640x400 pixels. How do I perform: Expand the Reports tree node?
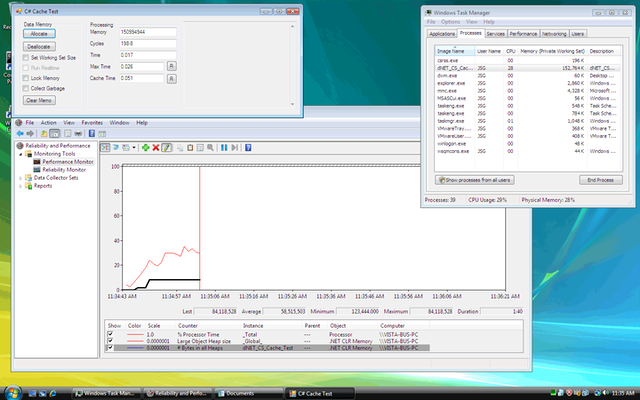pyautogui.click(x=21, y=186)
